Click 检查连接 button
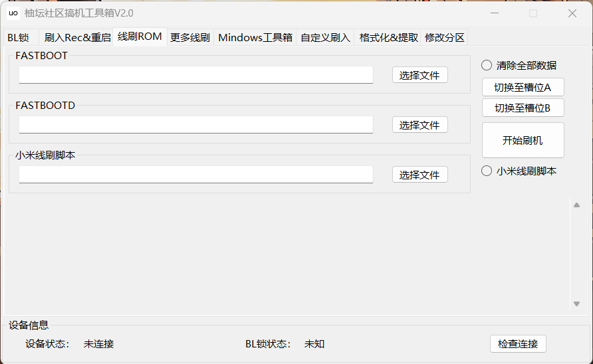The image size is (593, 364). [518, 344]
